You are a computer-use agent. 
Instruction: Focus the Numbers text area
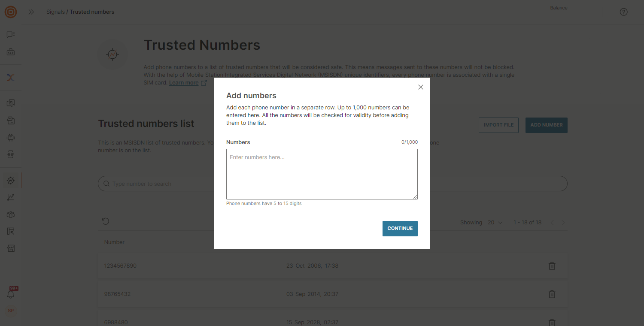click(x=322, y=174)
